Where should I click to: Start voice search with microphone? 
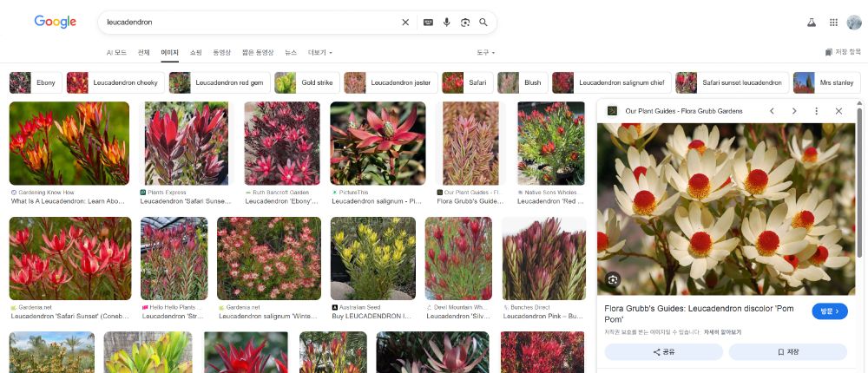447,23
